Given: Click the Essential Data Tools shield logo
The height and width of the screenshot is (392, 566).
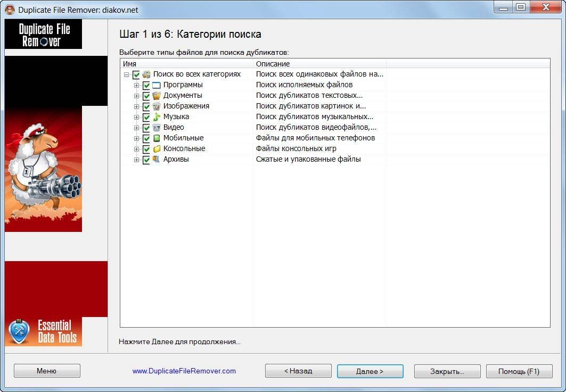Looking at the screenshot, I should (x=18, y=331).
